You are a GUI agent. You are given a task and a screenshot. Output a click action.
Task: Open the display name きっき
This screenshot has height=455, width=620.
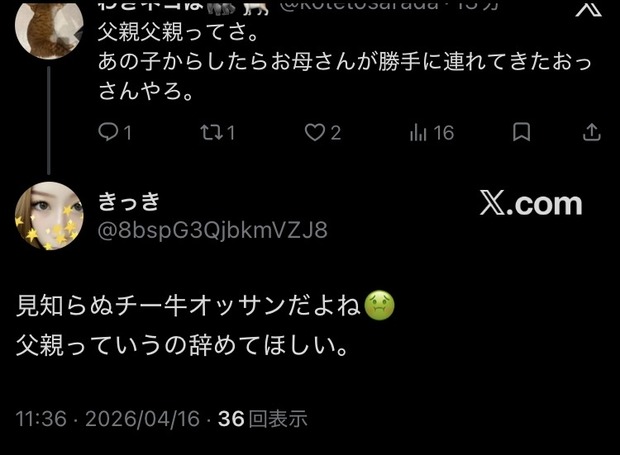click(x=129, y=201)
